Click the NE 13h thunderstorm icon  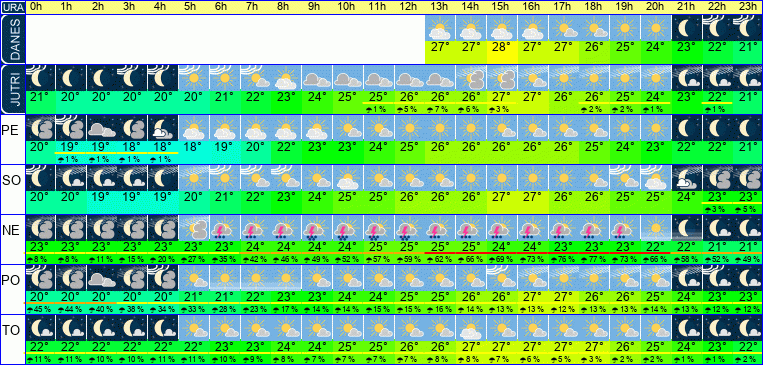click(x=440, y=228)
